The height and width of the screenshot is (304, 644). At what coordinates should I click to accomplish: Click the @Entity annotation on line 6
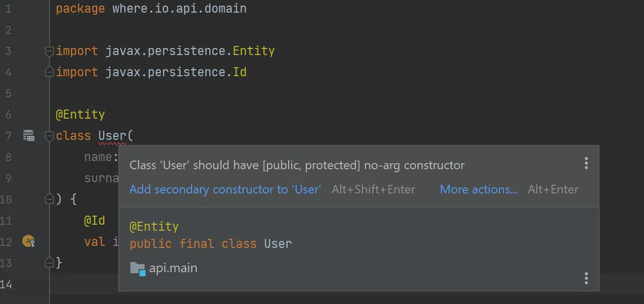[x=80, y=115]
